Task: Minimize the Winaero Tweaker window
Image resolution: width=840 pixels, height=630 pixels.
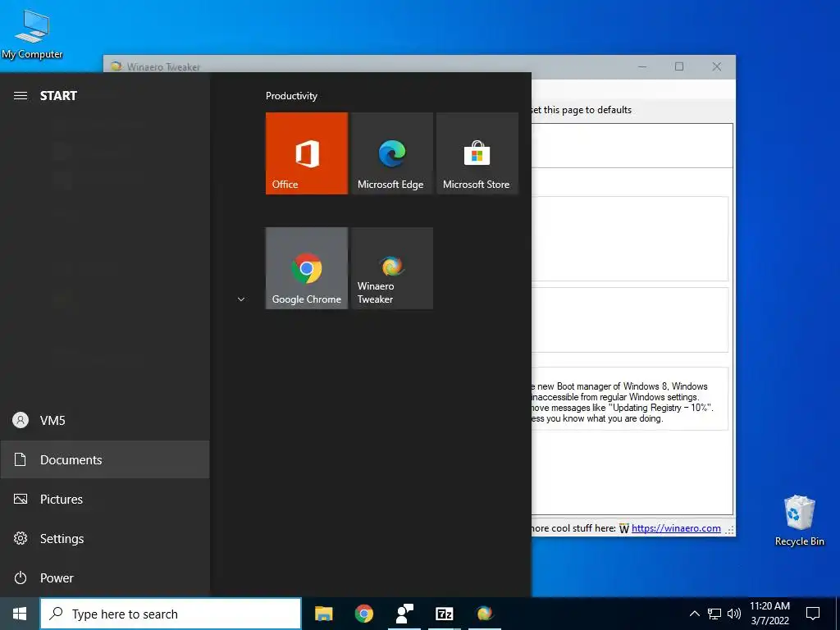Action: pyautogui.click(x=642, y=67)
